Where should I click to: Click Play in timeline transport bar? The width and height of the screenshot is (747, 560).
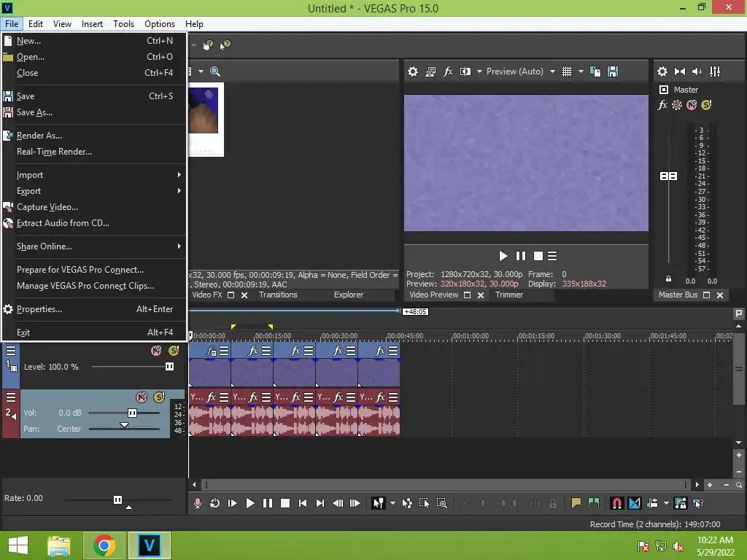(249, 503)
